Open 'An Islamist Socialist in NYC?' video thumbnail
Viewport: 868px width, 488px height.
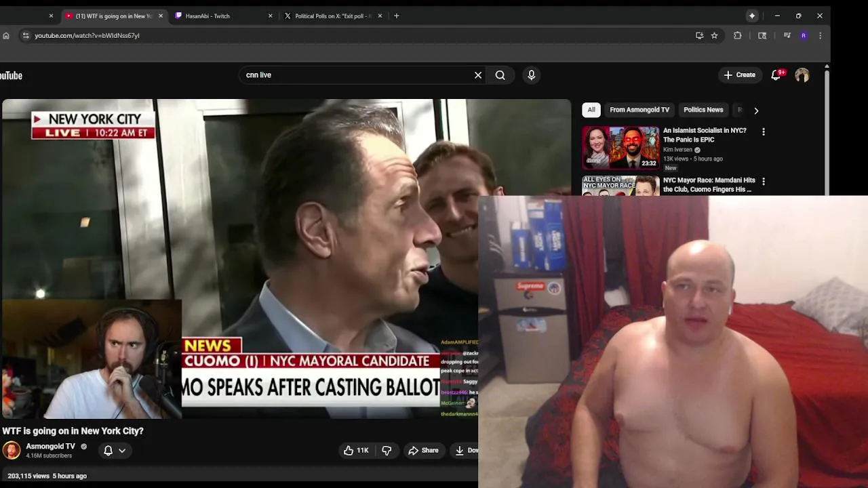(x=620, y=147)
